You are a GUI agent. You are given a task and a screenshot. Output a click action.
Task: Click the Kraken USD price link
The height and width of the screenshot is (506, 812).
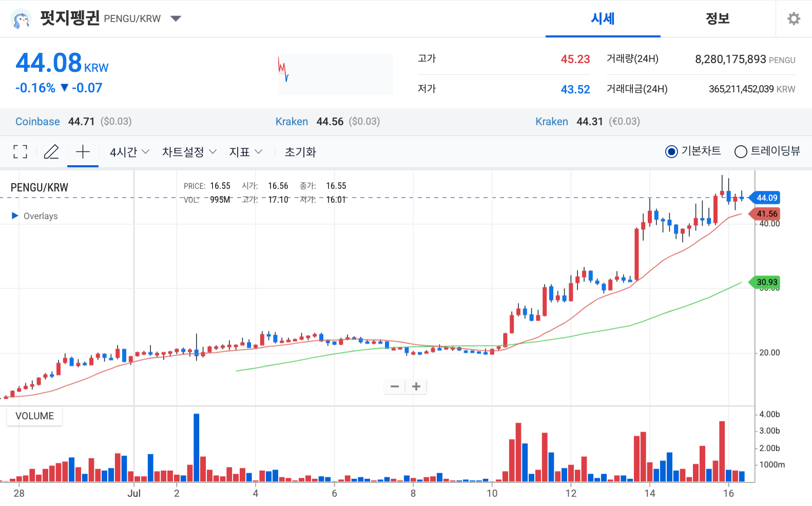pyautogui.click(x=292, y=122)
